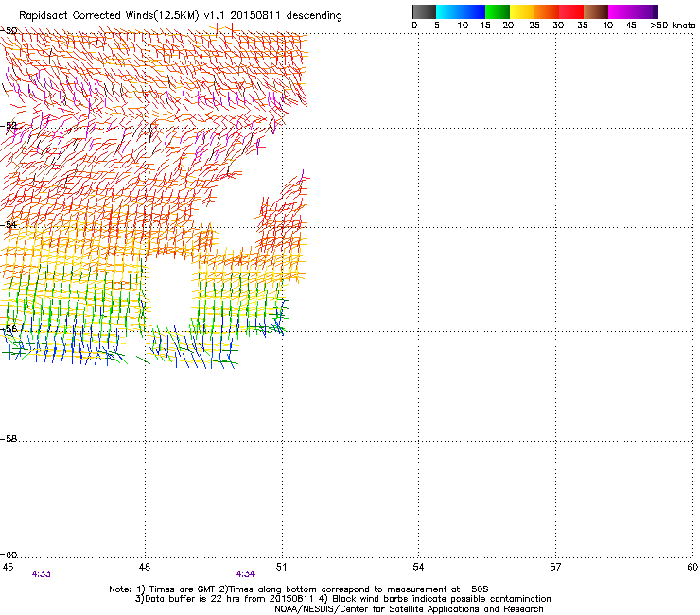Viewport: 700px width, 615px height.
Task: Click the '48' longitude axis label
Action: [x=144, y=567]
